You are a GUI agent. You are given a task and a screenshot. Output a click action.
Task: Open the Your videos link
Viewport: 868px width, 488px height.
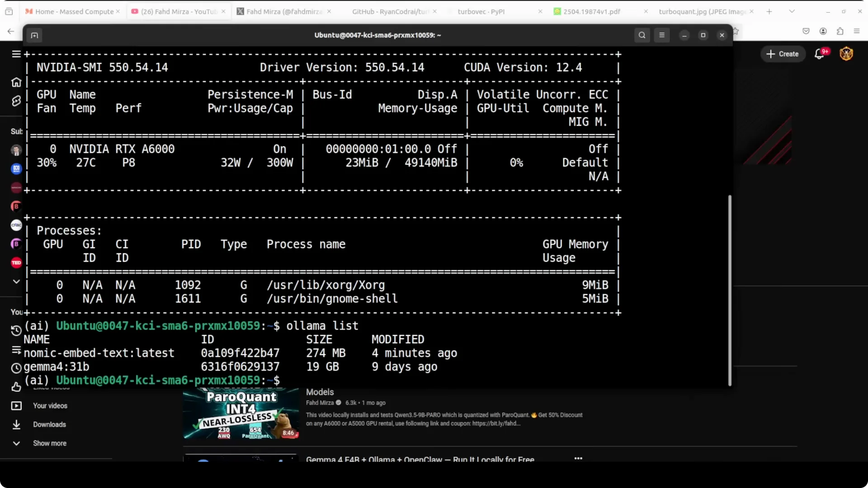point(50,406)
